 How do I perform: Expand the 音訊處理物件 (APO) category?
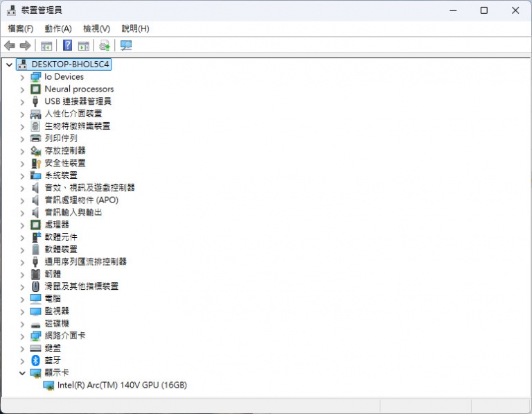22,200
